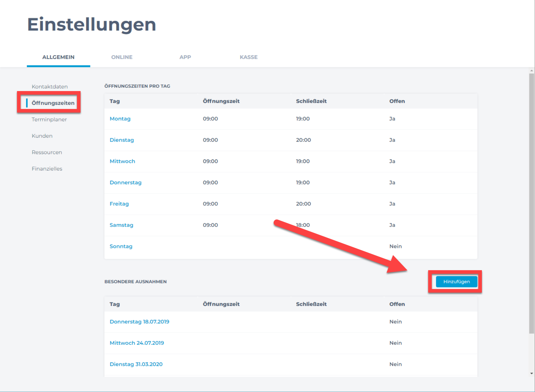This screenshot has width=535, height=392.
Task: Open the Sonntag entry
Action: (x=121, y=246)
